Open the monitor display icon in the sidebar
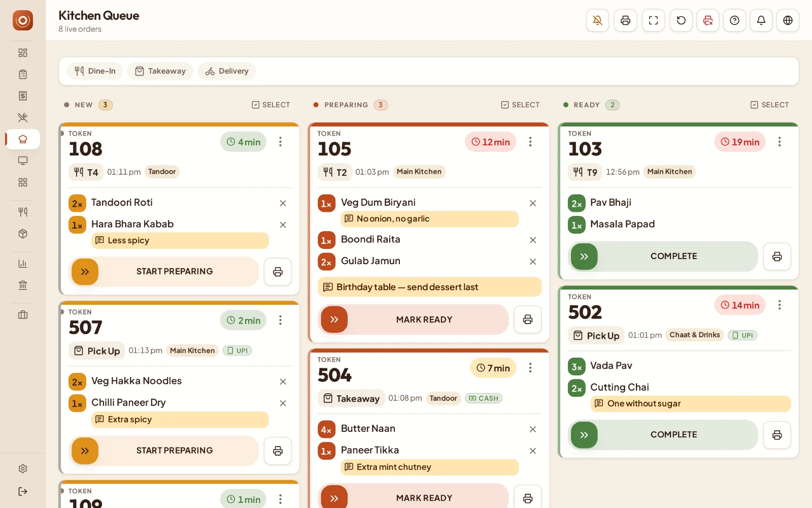Screen dimensions: 812x508 pyautogui.click(x=23, y=161)
